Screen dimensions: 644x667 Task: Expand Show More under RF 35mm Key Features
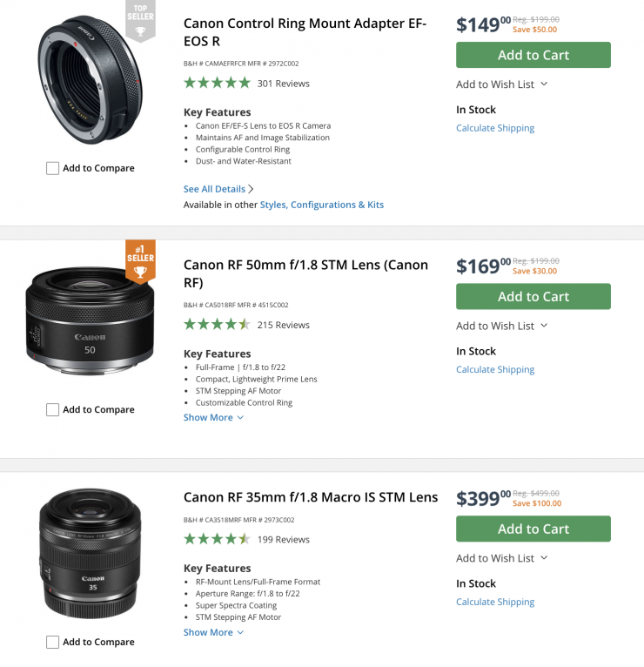(x=213, y=632)
